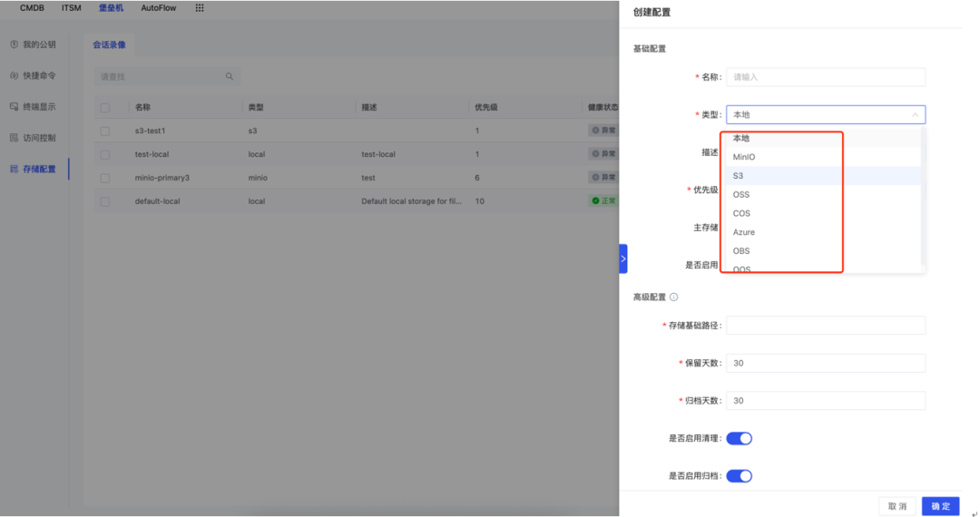This screenshot has height=517, width=980.
Task: Click the test-local name cell
Action: tap(152, 154)
